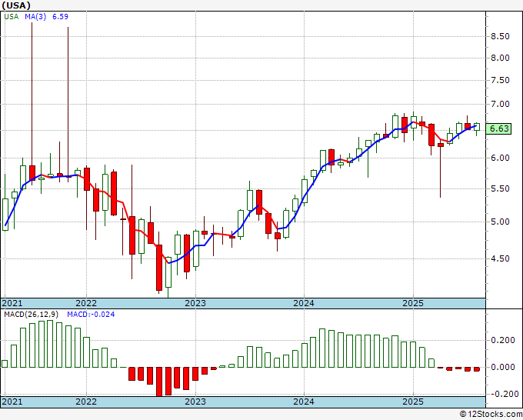Click the 7.50 price axis label
The width and height of the screenshot is (523, 420).
click(x=500, y=81)
